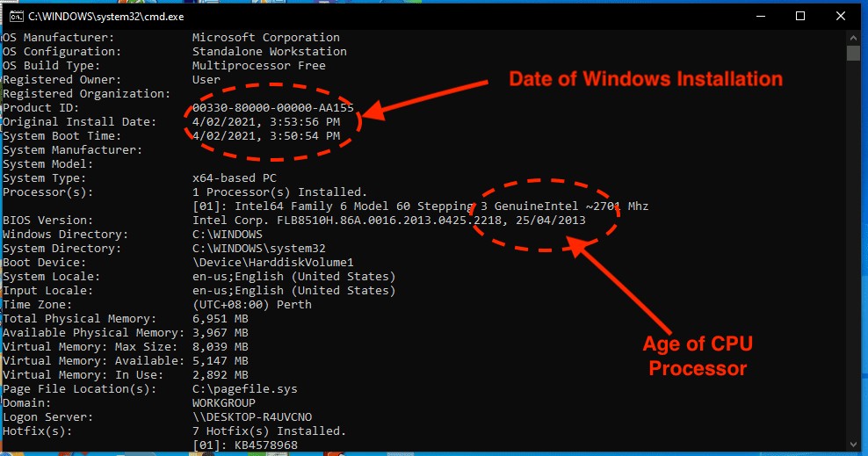
Task: Click 'Microsoft Corporation' value
Action: (265, 38)
